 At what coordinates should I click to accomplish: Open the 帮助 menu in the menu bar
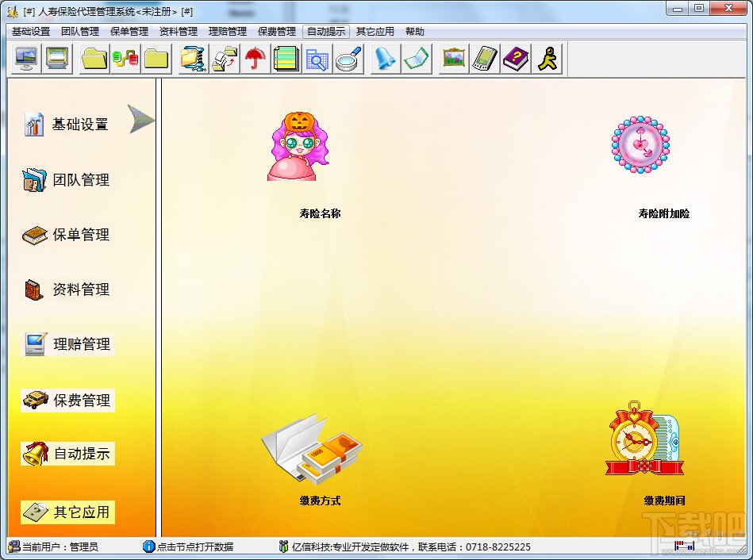coord(414,32)
